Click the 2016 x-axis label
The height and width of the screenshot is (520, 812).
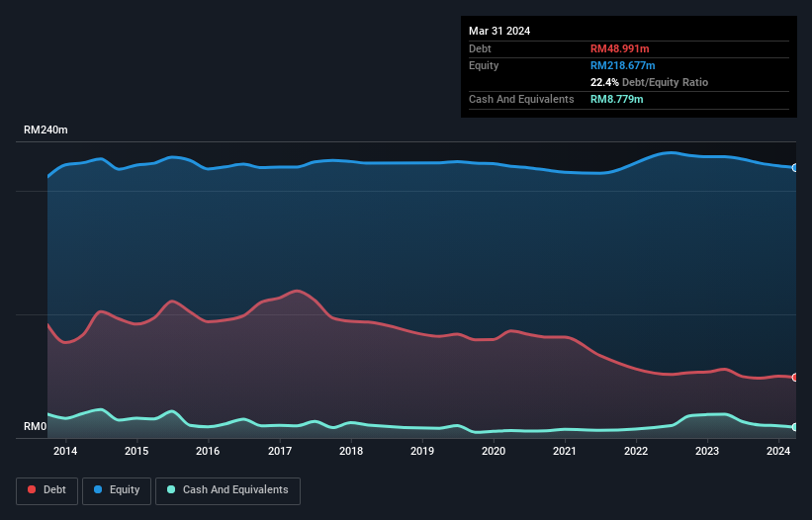[x=208, y=451]
